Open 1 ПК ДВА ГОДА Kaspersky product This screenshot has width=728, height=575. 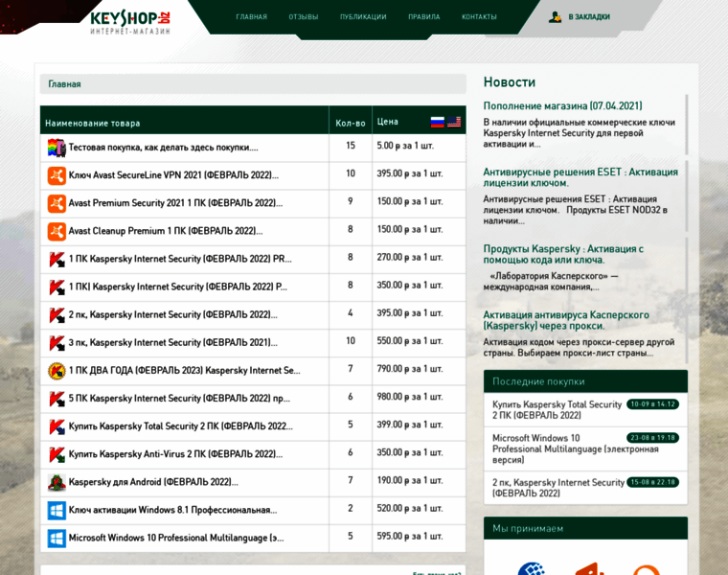pos(184,371)
